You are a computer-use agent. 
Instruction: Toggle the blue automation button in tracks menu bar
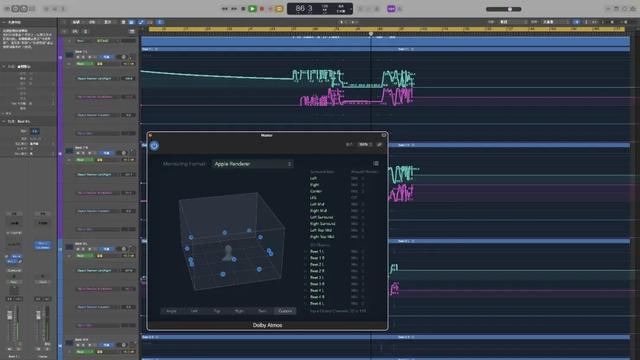(141, 22)
